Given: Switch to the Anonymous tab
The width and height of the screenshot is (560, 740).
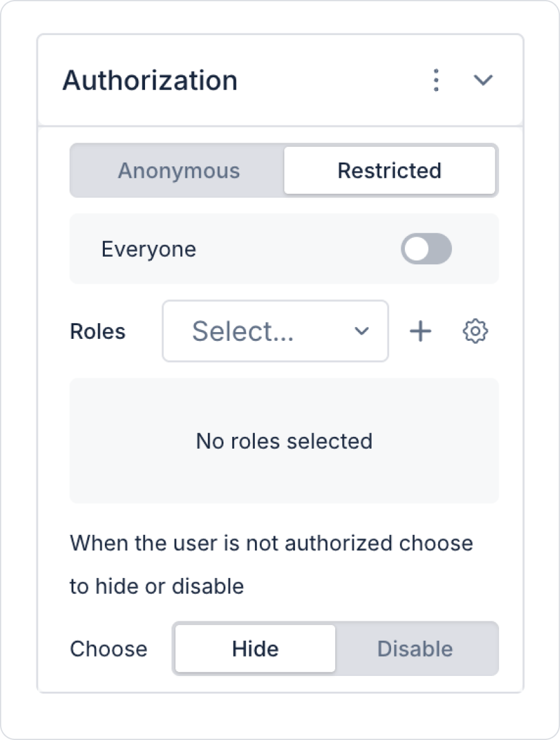Looking at the screenshot, I should pyautogui.click(x=179, y=171).
